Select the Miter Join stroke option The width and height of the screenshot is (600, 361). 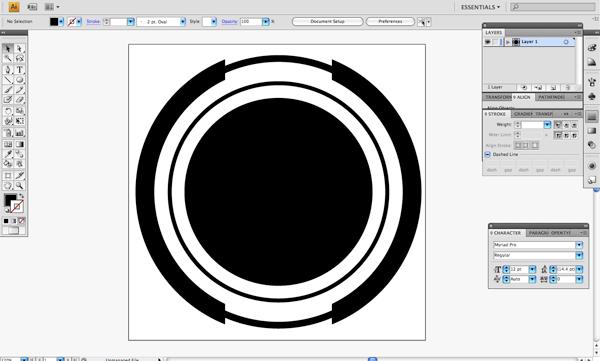558,135
